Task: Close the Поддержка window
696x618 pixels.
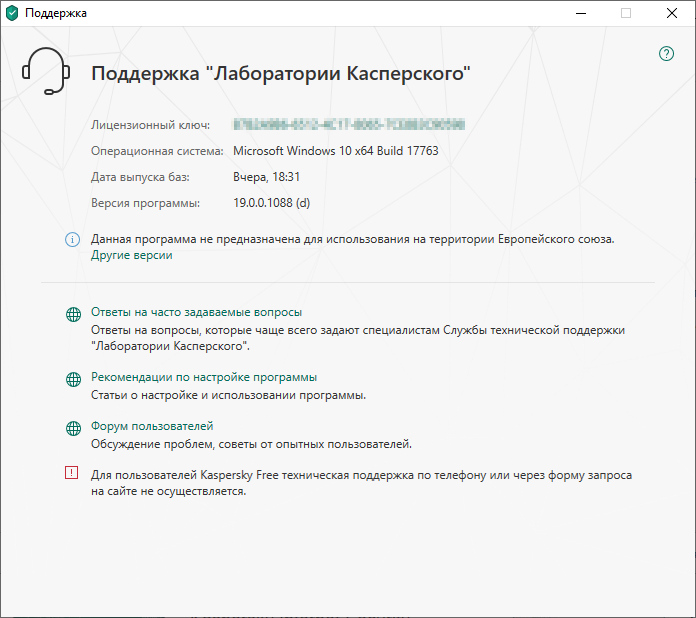Action: point(672,13)
